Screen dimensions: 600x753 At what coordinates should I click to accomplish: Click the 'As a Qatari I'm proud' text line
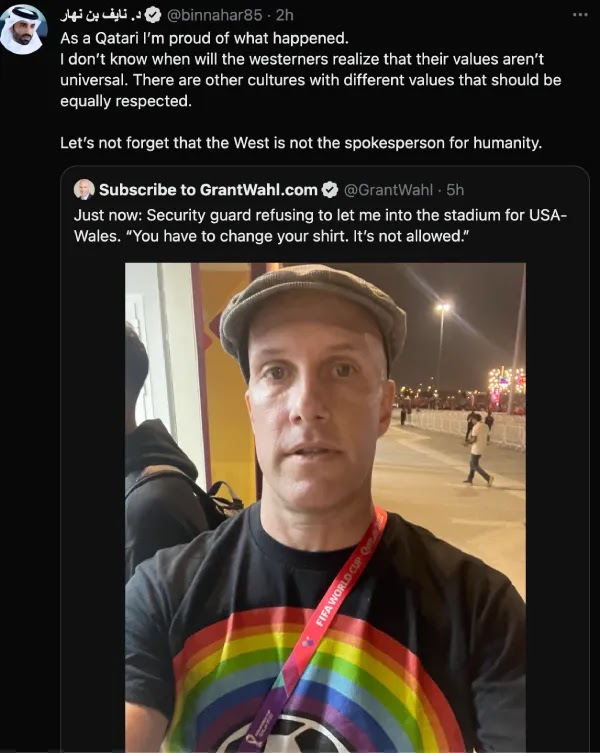pos(204,38)
